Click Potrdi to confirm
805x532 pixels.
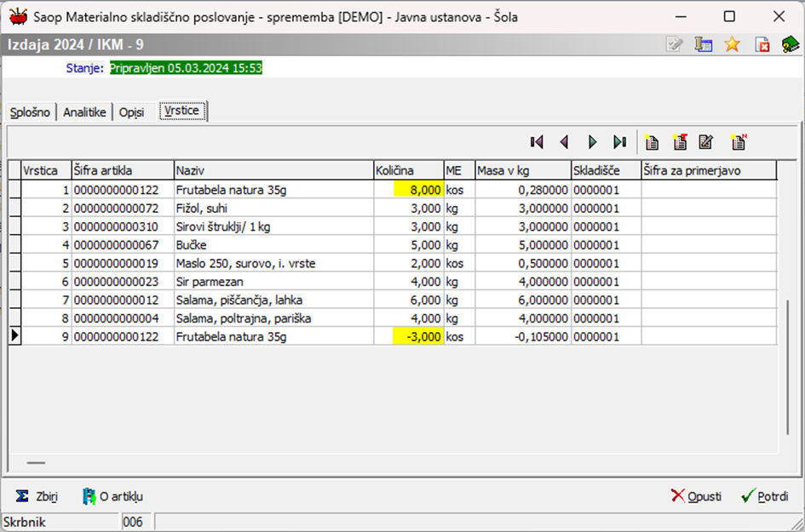(765, 496)
